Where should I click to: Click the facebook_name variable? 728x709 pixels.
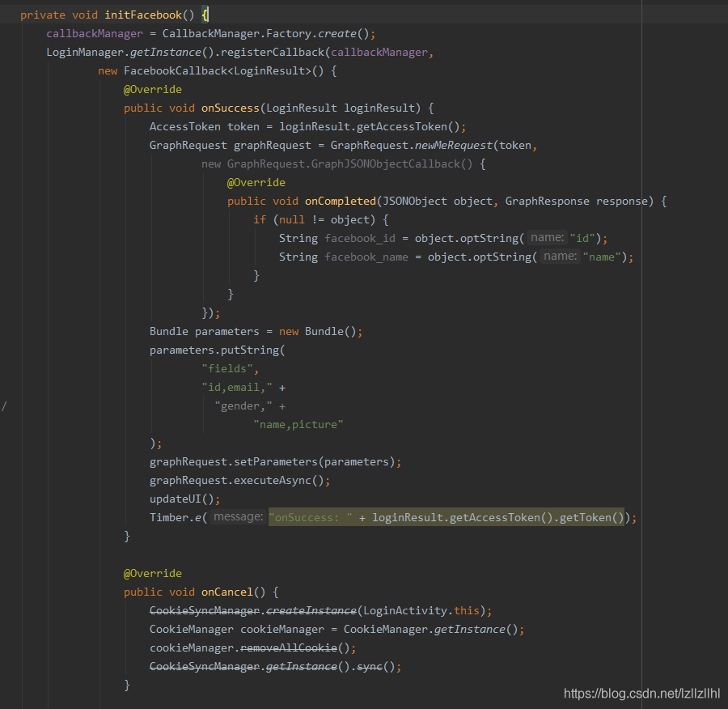click(x=366, y=257)
